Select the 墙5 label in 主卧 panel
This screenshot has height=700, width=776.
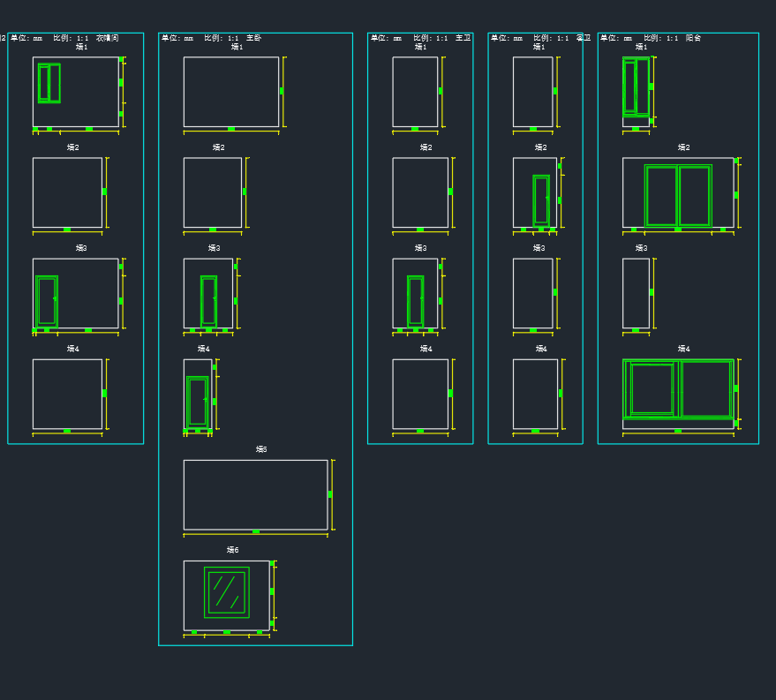coord(261,449)
